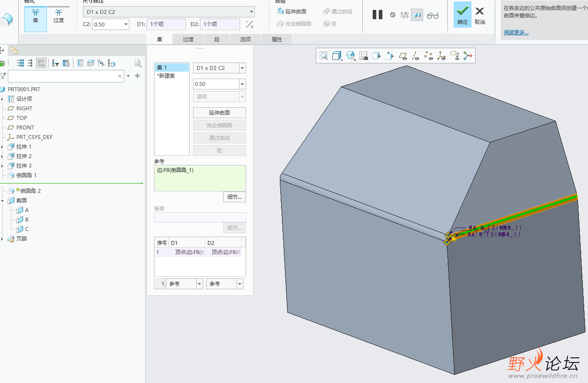
Task: Toggle datum axis display icon
Action: click(416, 56)
